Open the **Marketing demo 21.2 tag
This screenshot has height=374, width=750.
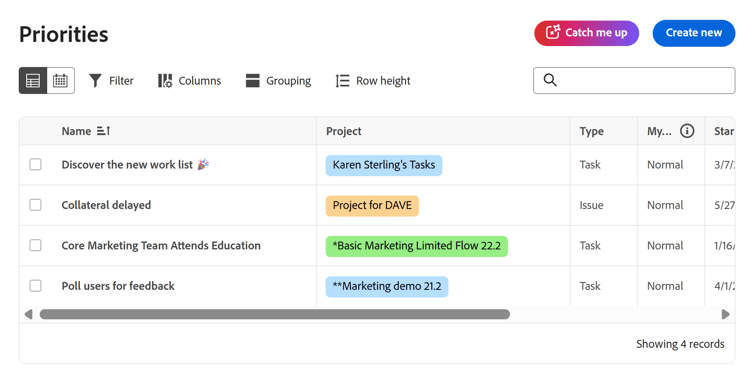[387, 286]
